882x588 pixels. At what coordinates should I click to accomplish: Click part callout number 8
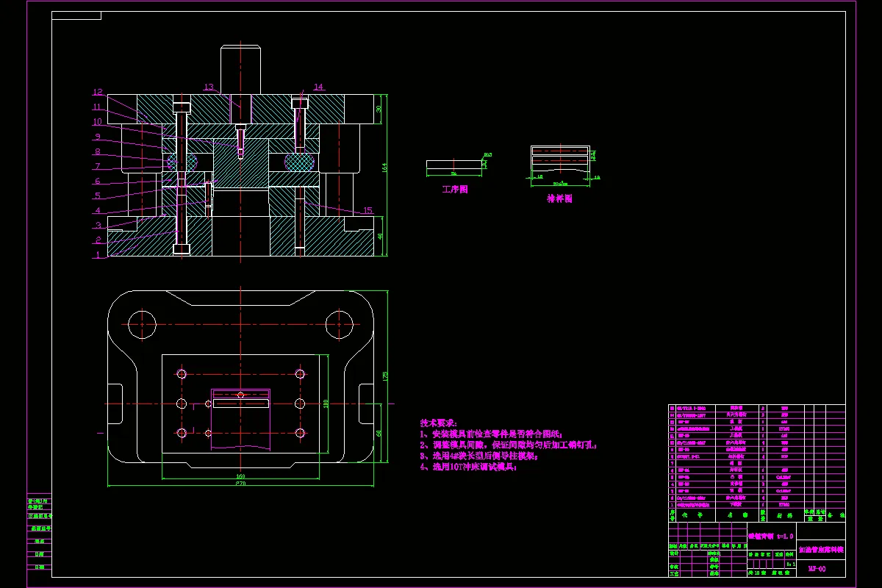(97, 151)
